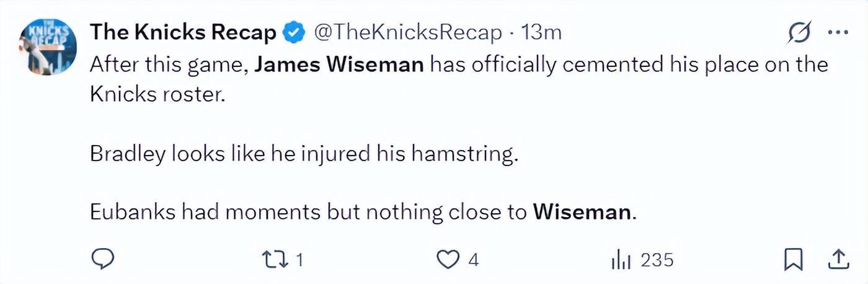The width and height of the screenshot is (868, 284).
Task: Open the @TheKnicksRecap handle link
Action: click(x=409, y=33)
